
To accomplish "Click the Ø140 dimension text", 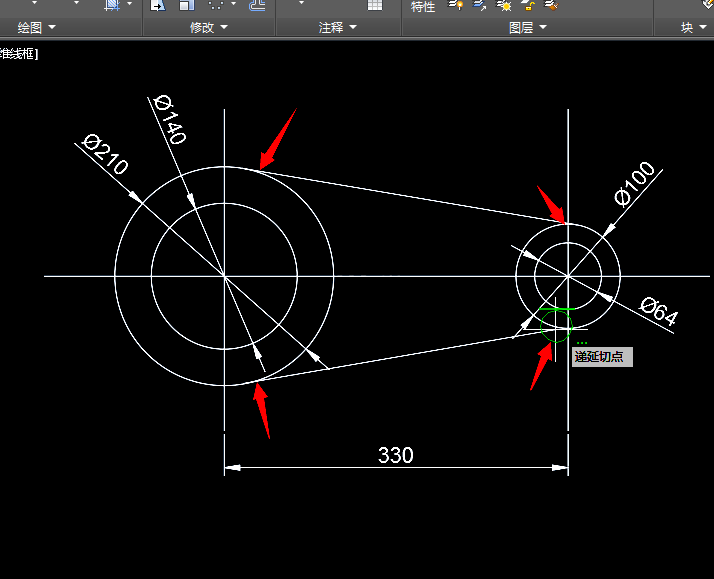I will click(170, 119).
